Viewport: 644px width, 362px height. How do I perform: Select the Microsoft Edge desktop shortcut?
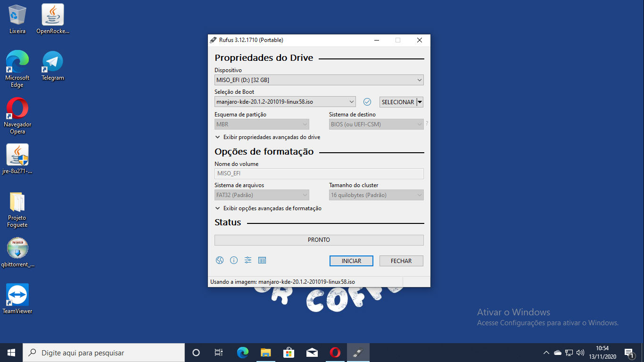pos(17,69)
